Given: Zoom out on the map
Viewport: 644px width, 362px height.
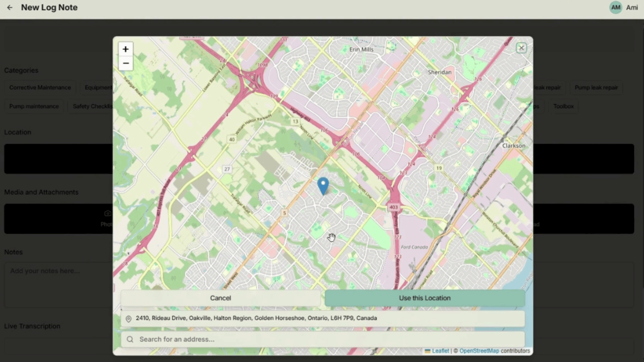Looking at the screenshot, I should point(125,63).
